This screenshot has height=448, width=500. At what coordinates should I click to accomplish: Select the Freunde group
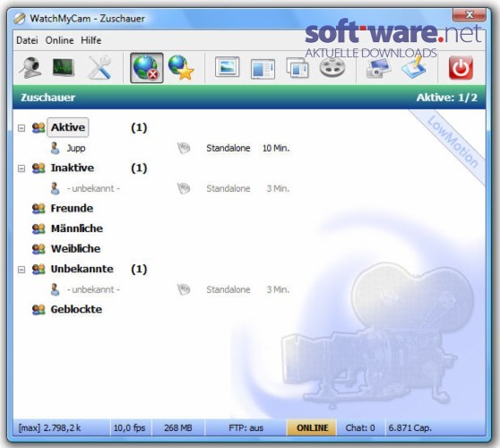tap(72, 209)
